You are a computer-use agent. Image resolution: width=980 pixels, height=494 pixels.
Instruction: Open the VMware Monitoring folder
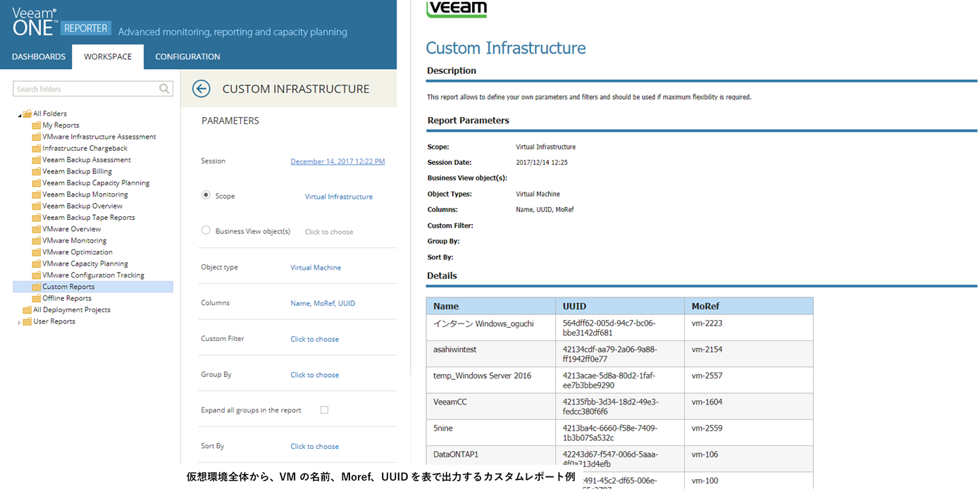[x=75, y=241]
